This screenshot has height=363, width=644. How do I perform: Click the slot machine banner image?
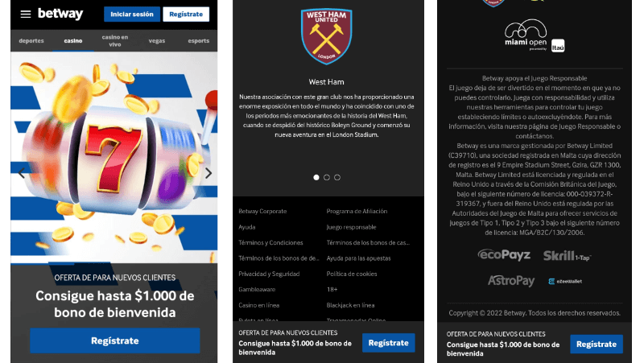pos(114,157)
